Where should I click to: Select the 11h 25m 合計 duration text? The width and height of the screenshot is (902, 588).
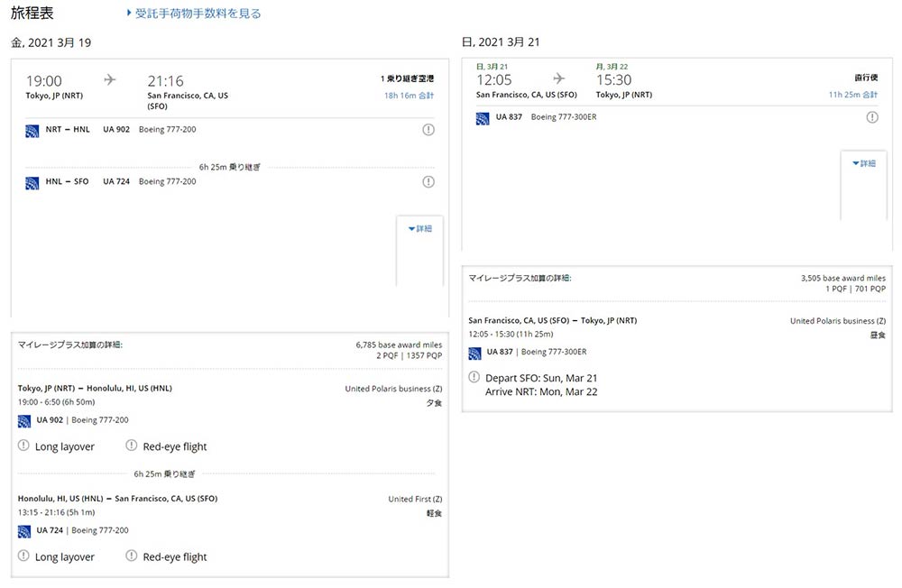[853, 95]
